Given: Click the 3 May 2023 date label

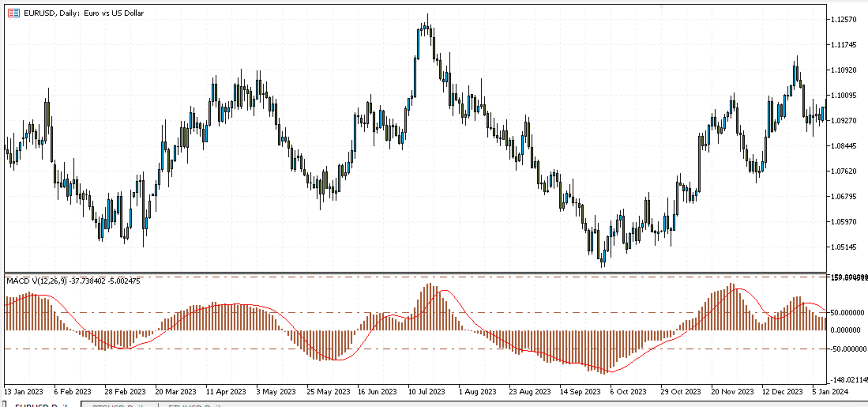Looking at the screenshot, I should coord(276,391).
